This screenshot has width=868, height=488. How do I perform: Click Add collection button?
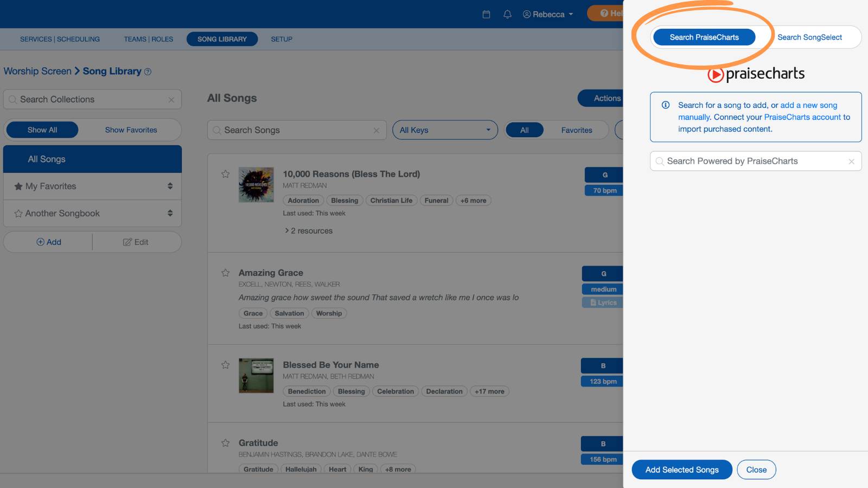48,242
